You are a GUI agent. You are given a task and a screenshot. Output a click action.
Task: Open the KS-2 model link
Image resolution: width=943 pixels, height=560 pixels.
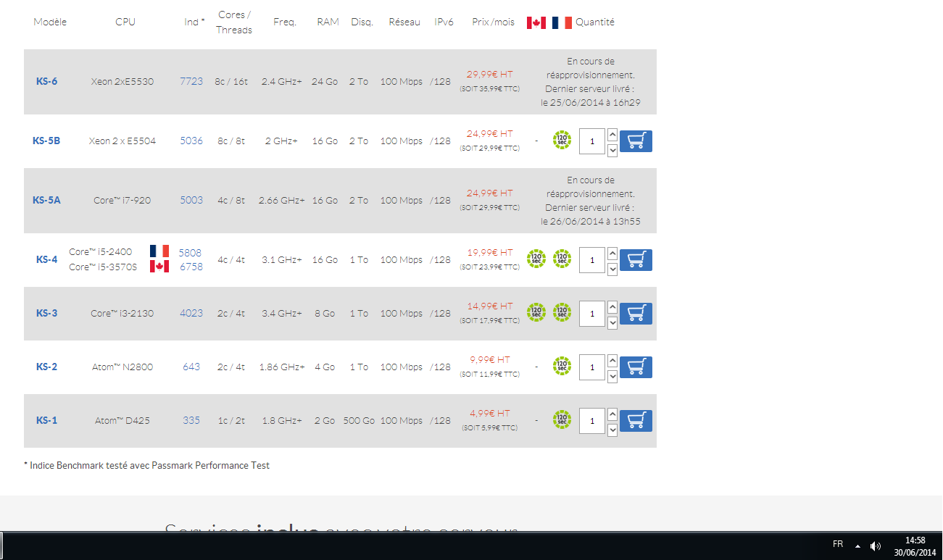click(46, 367)
